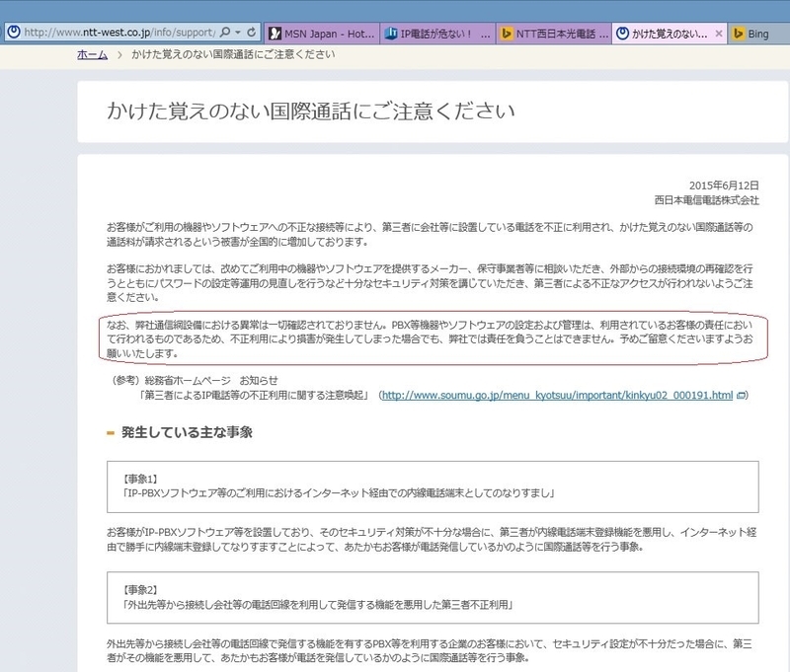790x672 pixels.
Task: Click the （参考）総務省ホームページ お知らせ text
Action: tap(194, 381)
